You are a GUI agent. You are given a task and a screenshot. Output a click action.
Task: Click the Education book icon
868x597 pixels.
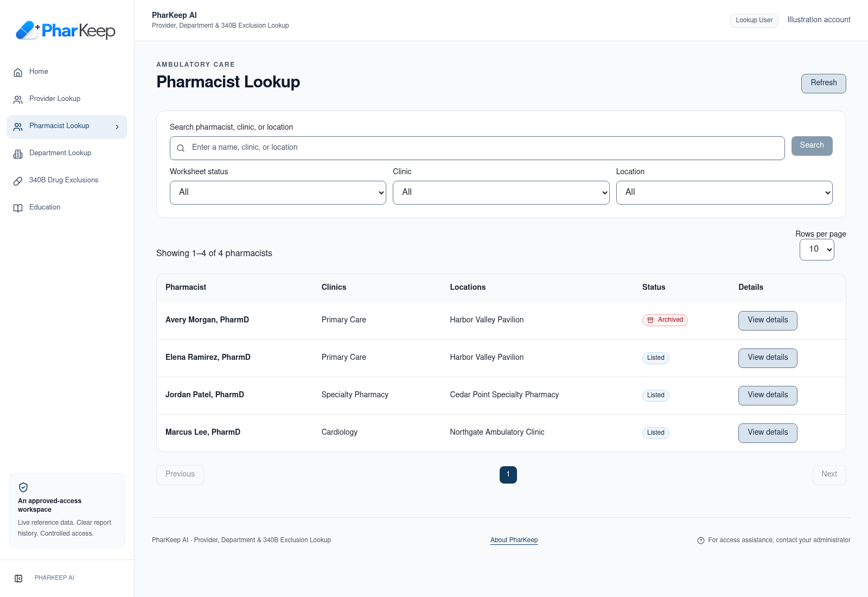point(18,208)
